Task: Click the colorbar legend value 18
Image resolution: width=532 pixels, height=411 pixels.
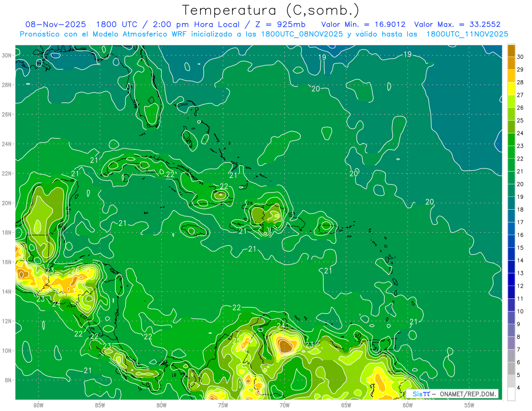Action: click(520, 209)
